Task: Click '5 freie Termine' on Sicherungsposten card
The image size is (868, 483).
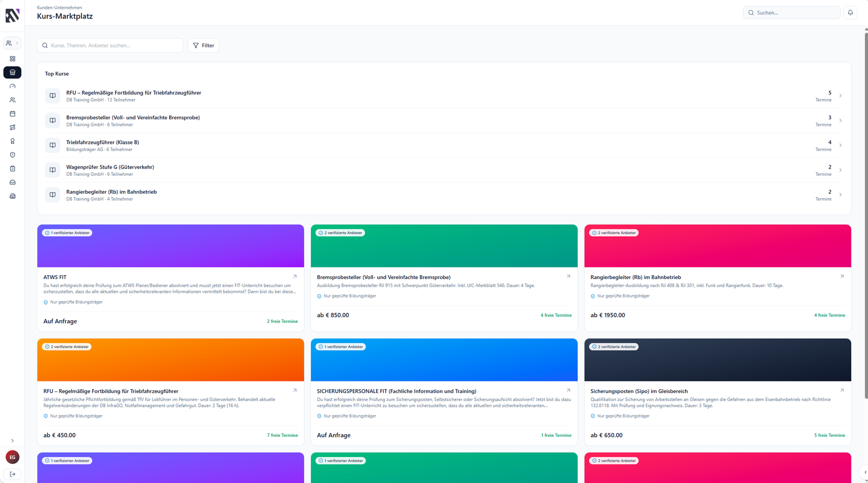Action: 829,435
